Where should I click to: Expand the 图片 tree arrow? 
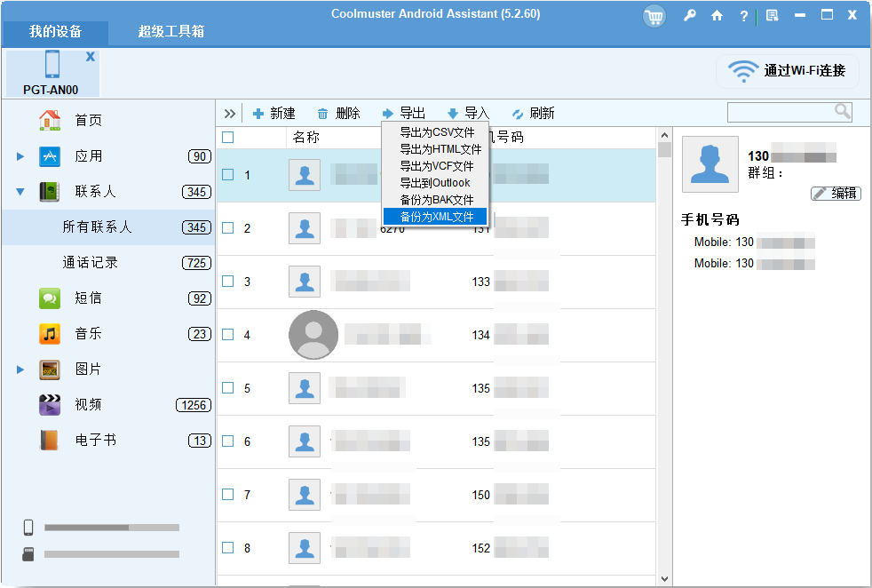(20, 369)
